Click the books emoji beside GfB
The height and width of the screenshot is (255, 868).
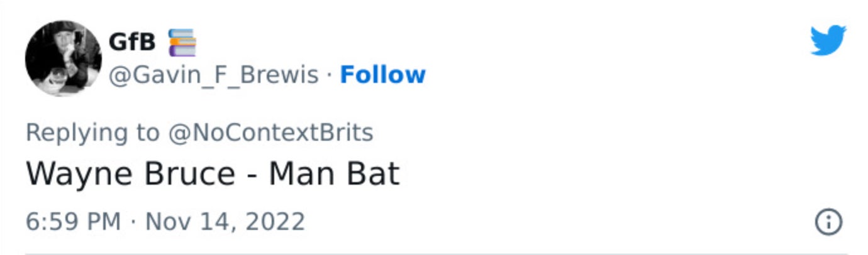pyautogui.click(x=182, y=42)
